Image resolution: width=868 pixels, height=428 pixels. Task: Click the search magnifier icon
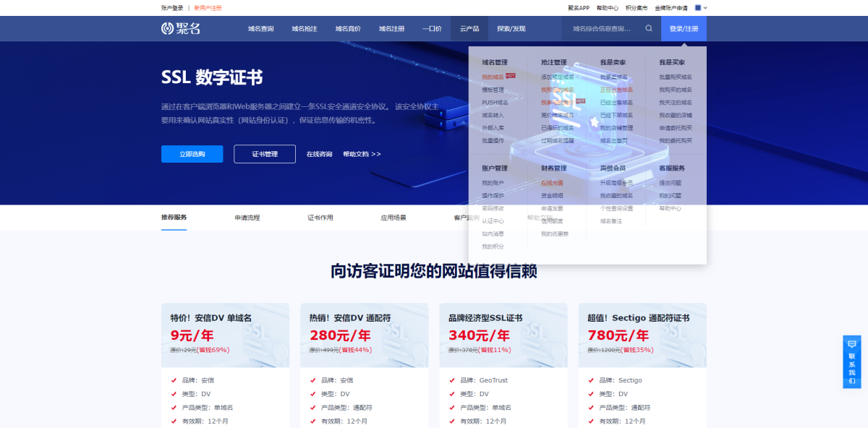(x=649, y=29)
